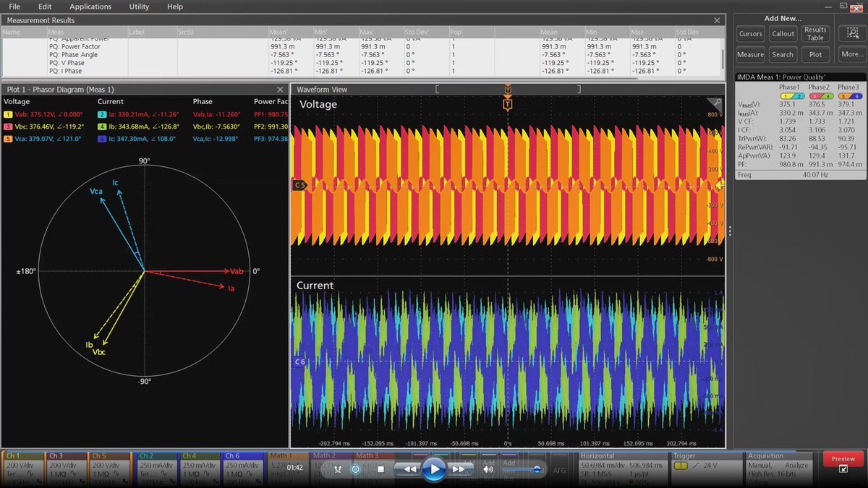Click the three-dot results bar divider handle

730,231
